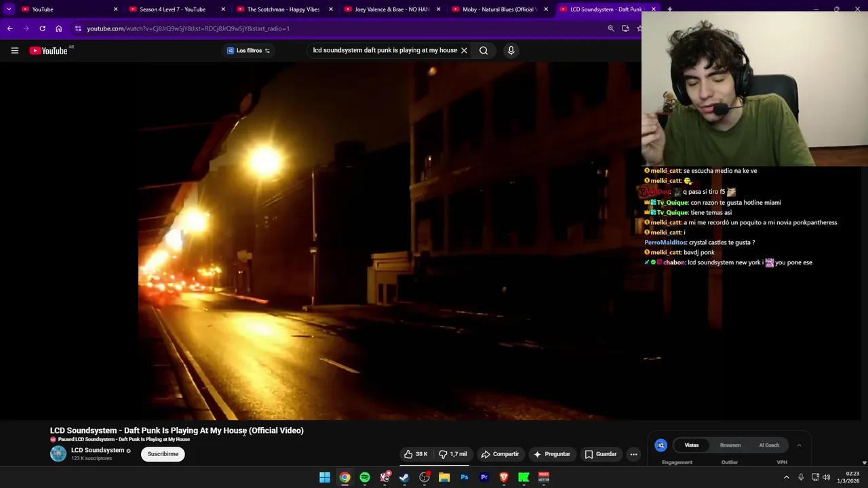Open the Los filtros filter option
868x488 pixels.
pyautogui.click(x=248, y=50)
